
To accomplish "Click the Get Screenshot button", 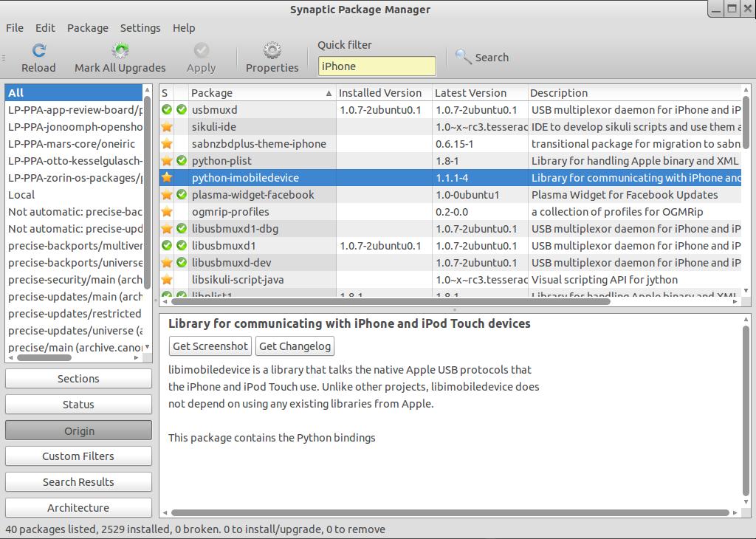I will pos(210,346).
